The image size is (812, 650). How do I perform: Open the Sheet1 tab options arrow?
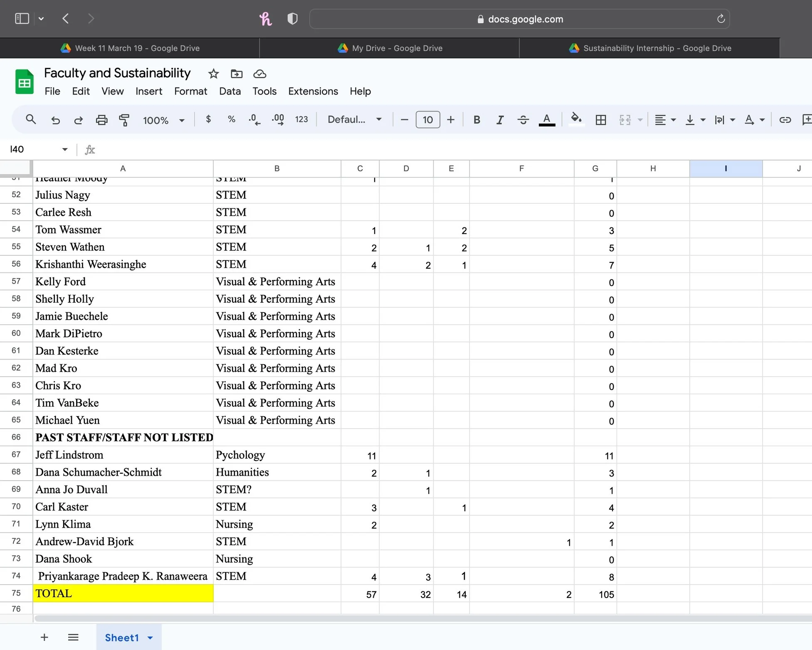150,638
